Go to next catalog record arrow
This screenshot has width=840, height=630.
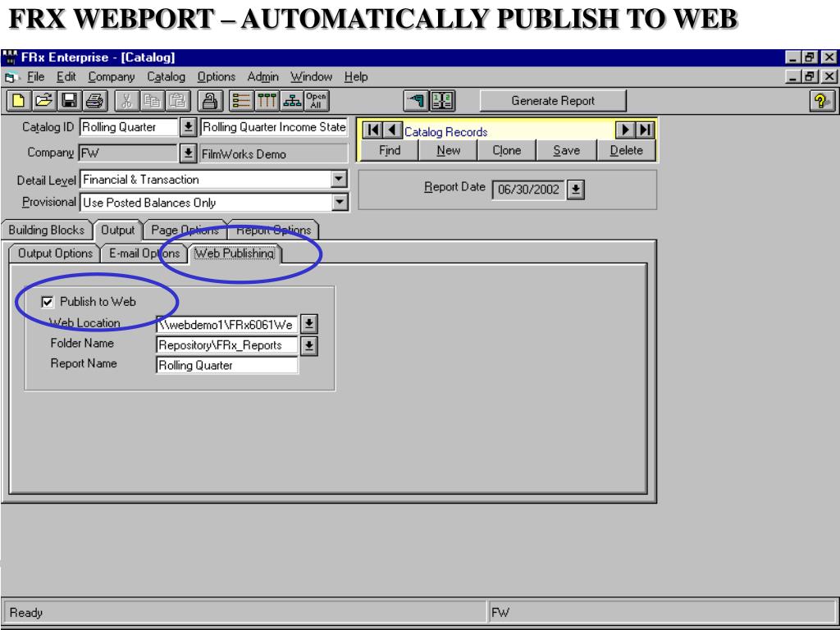624,130
